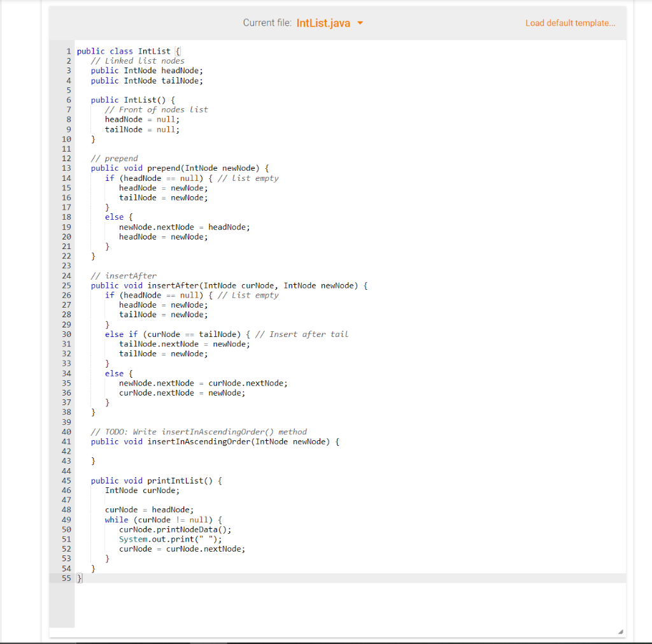Image resolution: width=652 pixels, height=644 pixels.
Task: Click the TODO comment on line 40
Action: point(199,431)
